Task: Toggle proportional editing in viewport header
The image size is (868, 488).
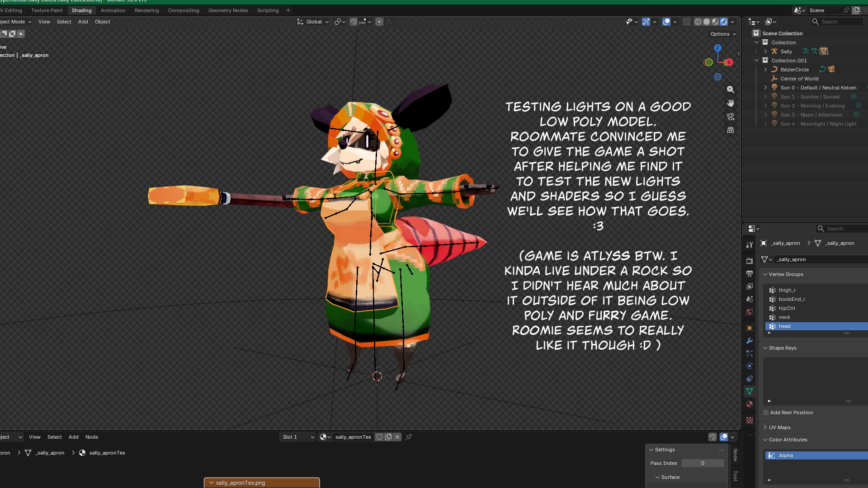Action: [x=379, y=22]
